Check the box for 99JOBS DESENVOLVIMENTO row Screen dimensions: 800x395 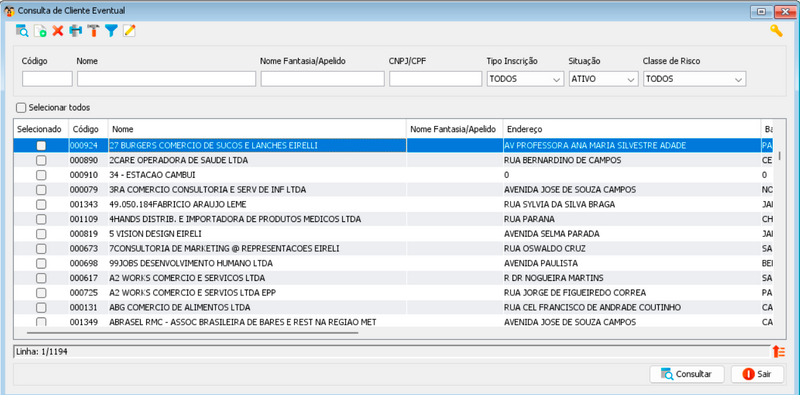pyautogui.click(x=41, y=264)
